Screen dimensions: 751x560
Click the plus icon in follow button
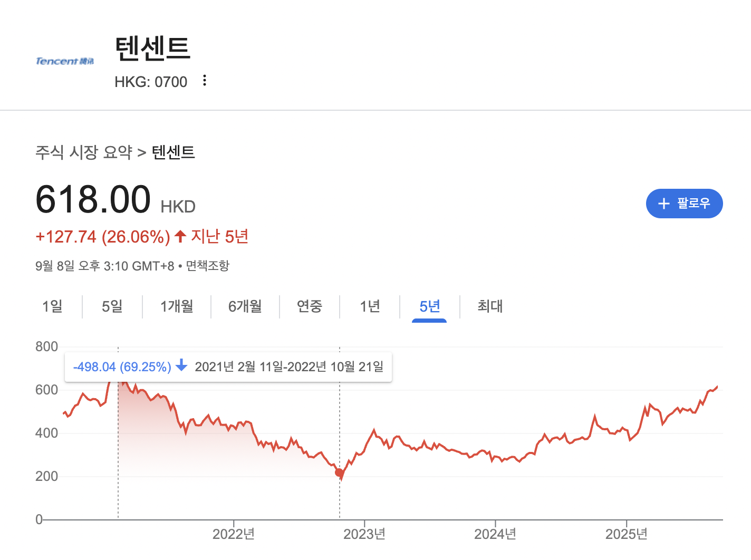click(x=664, y=204)
